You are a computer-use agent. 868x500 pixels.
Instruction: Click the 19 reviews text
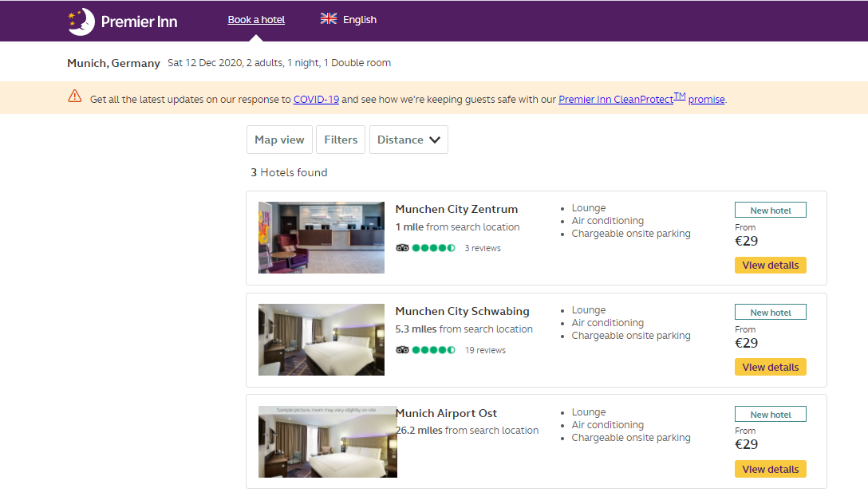click(x=486, y=350)
